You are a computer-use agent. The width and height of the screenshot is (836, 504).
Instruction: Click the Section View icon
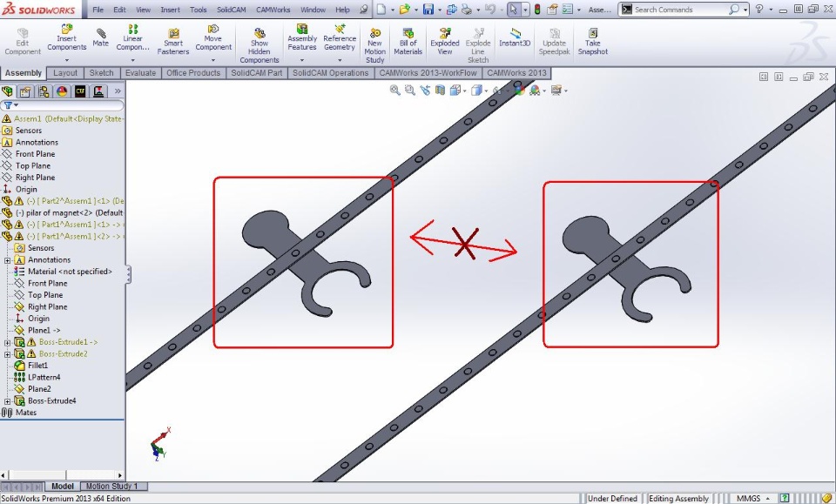[440, 90]
